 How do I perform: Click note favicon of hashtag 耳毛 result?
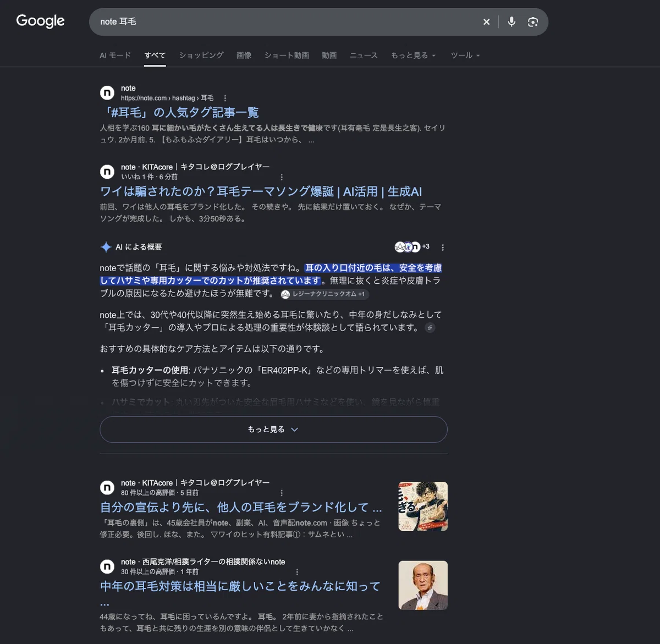point(107,93)
